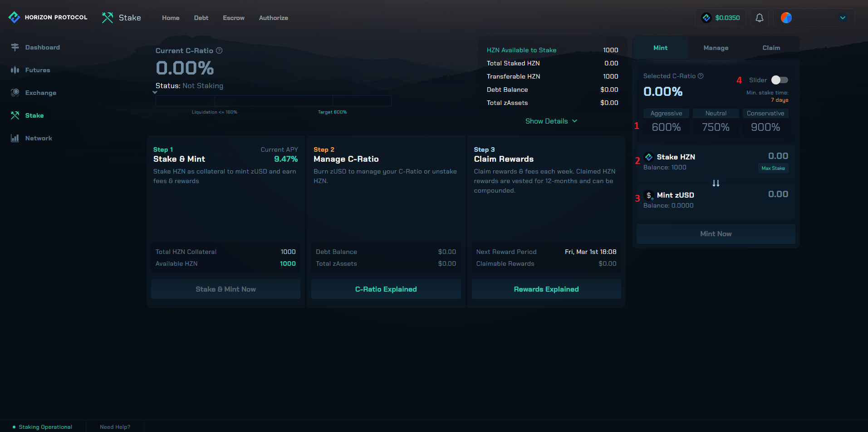Click the Need Help? link
This screenshot has height=432, width=868.
[x=115, y=427]
